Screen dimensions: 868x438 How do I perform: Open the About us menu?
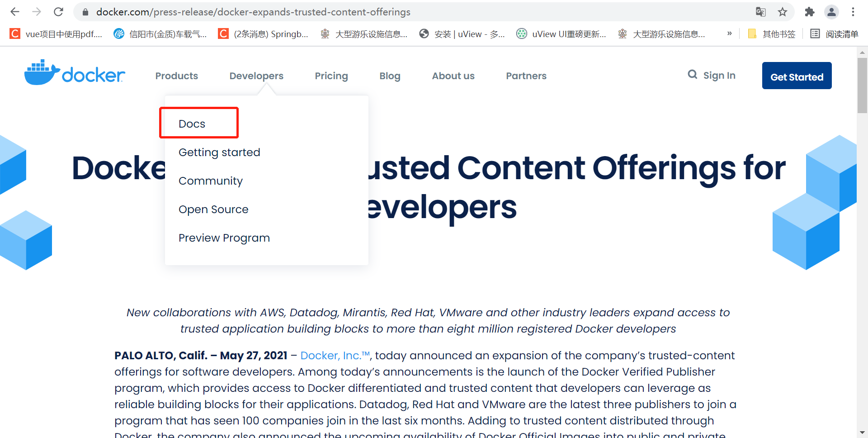tap(453, 76)
